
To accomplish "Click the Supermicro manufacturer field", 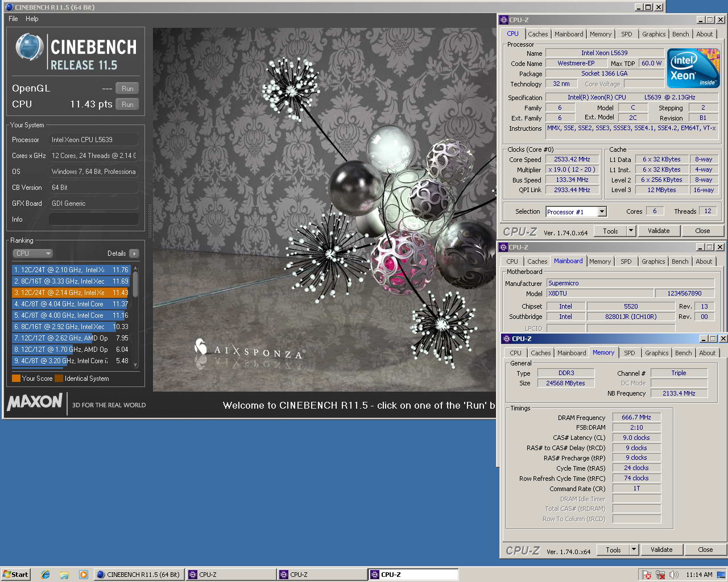I will [630, 283].
